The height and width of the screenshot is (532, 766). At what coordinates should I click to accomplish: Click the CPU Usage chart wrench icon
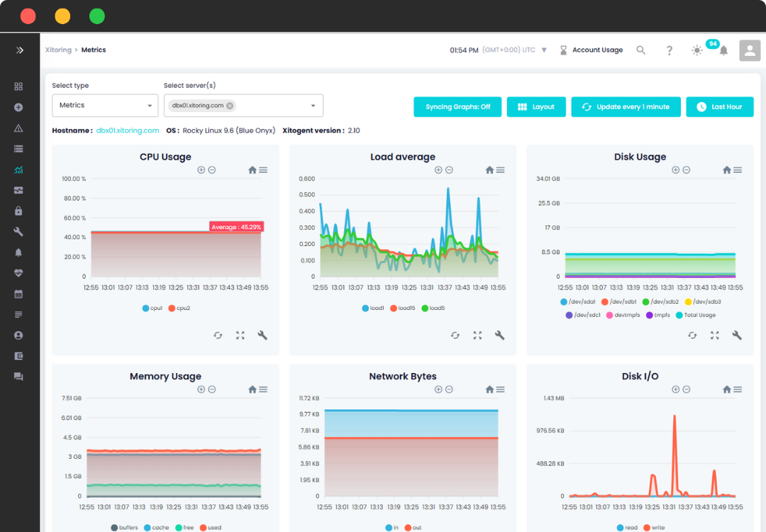(262, 336)
